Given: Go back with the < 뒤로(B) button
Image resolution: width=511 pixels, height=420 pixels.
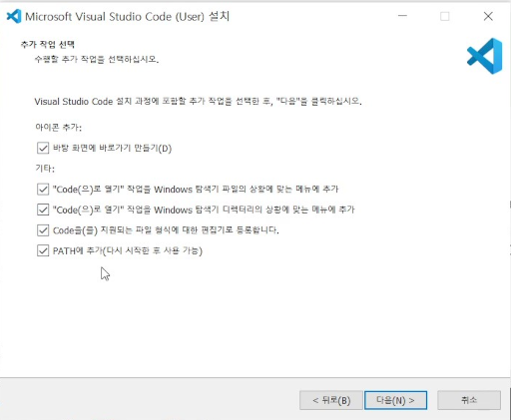Looking at the screenshot, I should click(x=331, y=400).
